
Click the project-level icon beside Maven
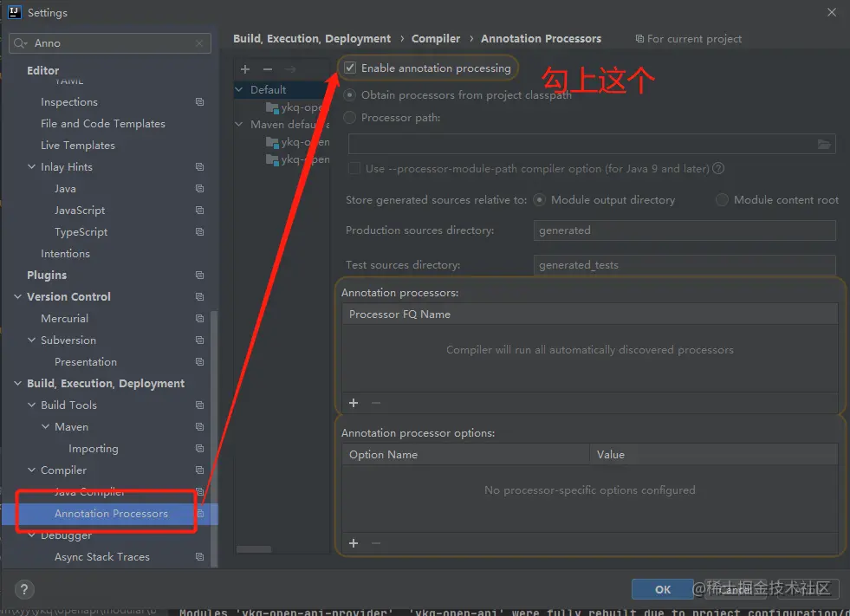(199, 427)
